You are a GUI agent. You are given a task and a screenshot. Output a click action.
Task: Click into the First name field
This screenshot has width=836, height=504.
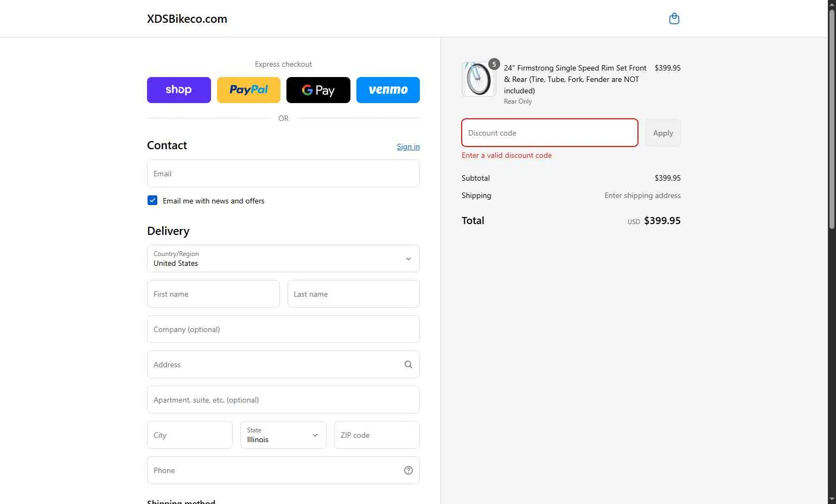(x=213, y=294)
